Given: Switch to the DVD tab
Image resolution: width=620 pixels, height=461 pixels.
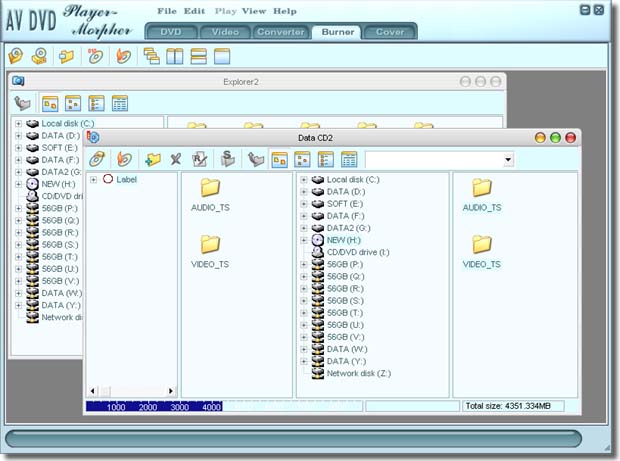Looking at the screenshot, I should 171,32.
